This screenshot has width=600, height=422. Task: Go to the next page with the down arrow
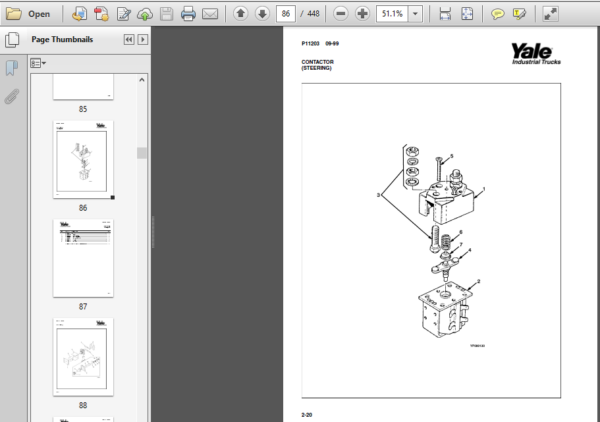(262, 14)
